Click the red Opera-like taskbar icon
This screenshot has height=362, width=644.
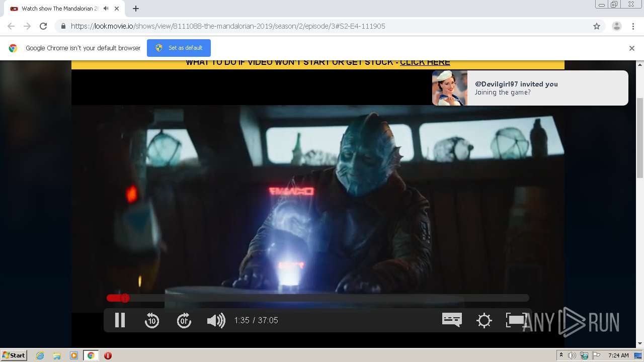(108, 355)
